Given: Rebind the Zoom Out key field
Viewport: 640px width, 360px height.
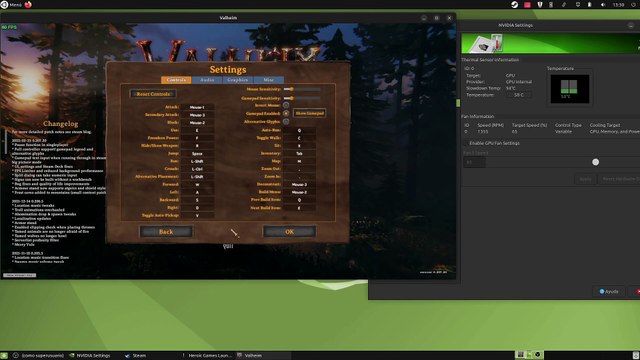Looking at the screenshot, I should [x=299, y=169].
